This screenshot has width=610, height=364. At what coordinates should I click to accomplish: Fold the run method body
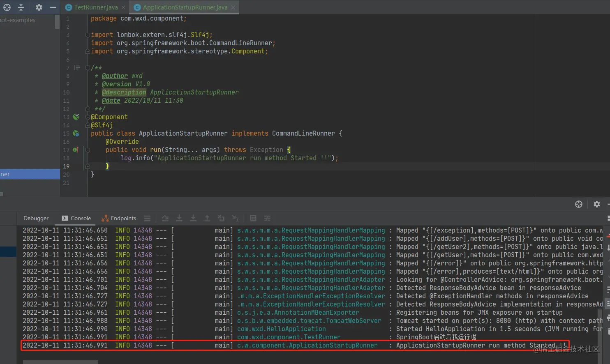(88, 150)
